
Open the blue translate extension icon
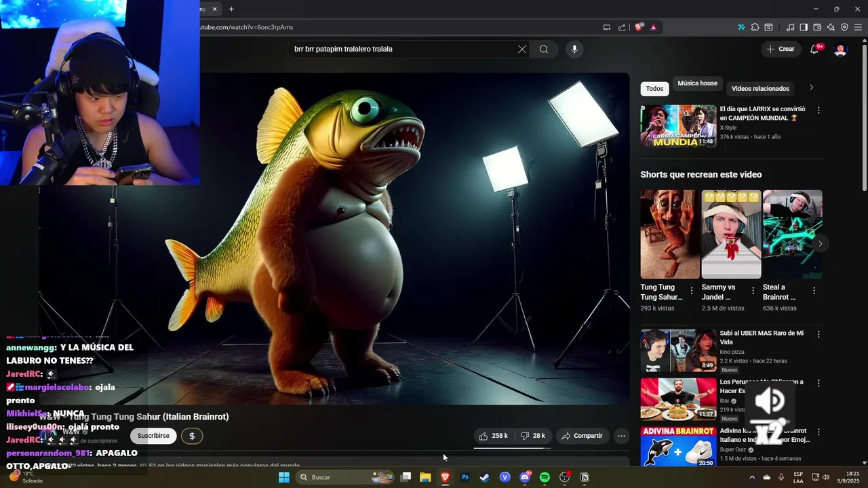coord(741,27)
